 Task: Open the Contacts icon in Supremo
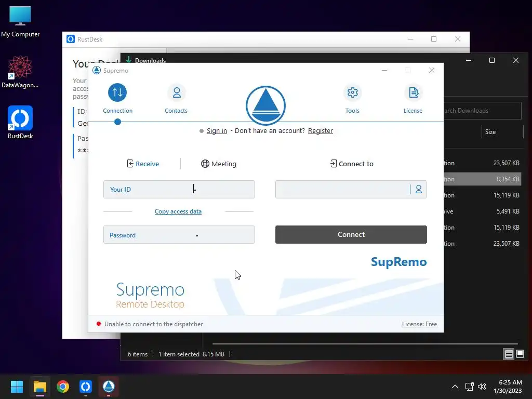click(x=177, y=92)
